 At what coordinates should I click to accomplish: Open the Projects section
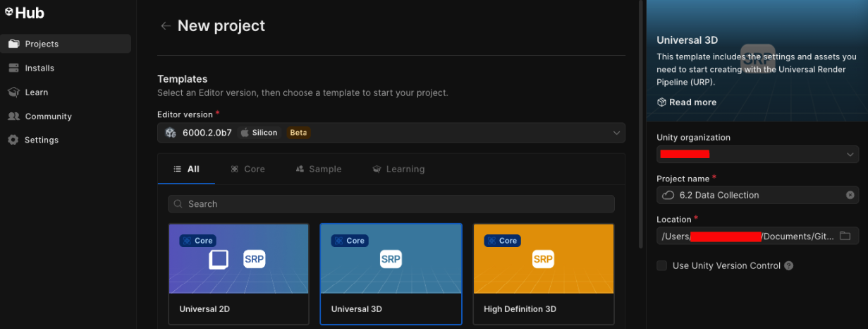click(x=66, y=44)
